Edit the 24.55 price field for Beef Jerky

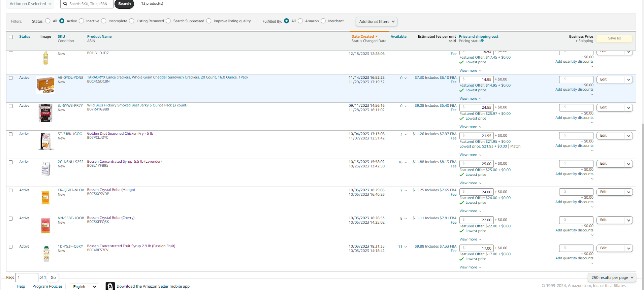point(477,107)
